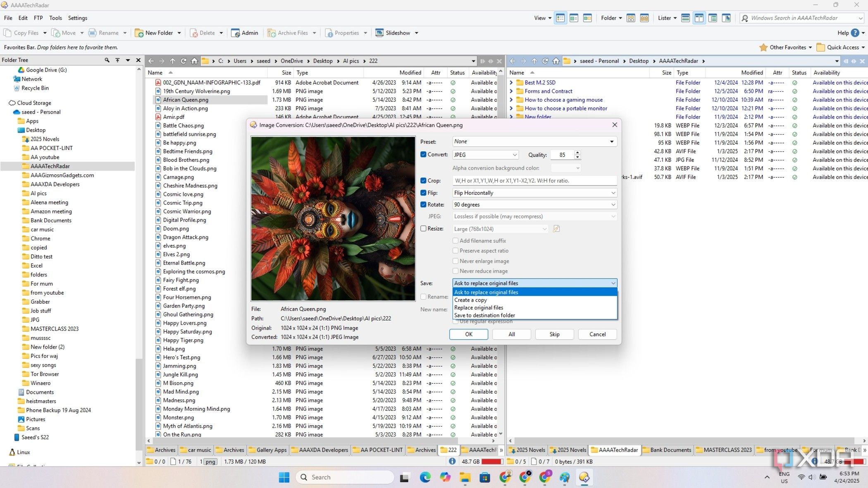This screenshot has height=488, width=868.
Task: Open the Rotate 90 degrees dropdown
Action: (534, 205)
